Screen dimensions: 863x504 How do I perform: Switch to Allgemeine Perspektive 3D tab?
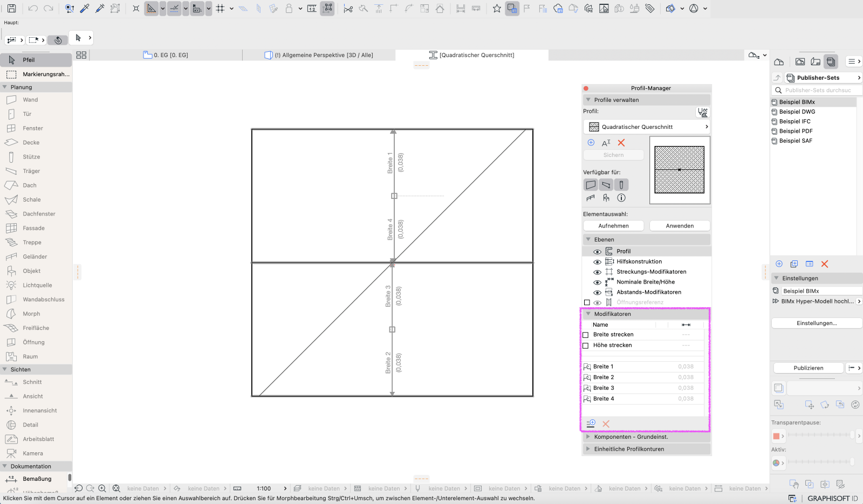[319, 55]
